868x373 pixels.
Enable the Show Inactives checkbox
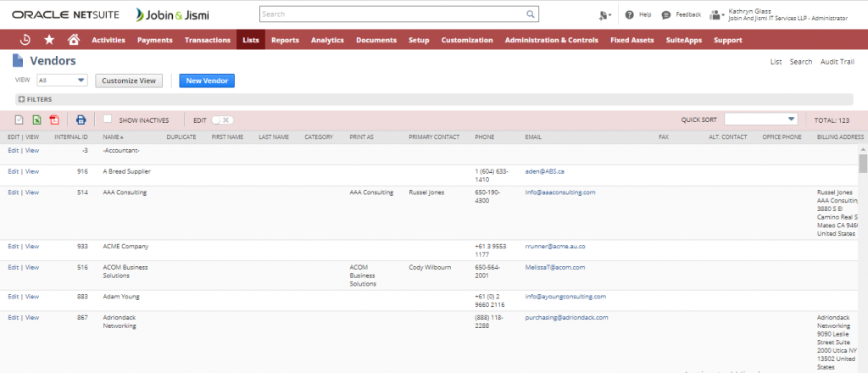pyautogui.click(x=108, y=120)
